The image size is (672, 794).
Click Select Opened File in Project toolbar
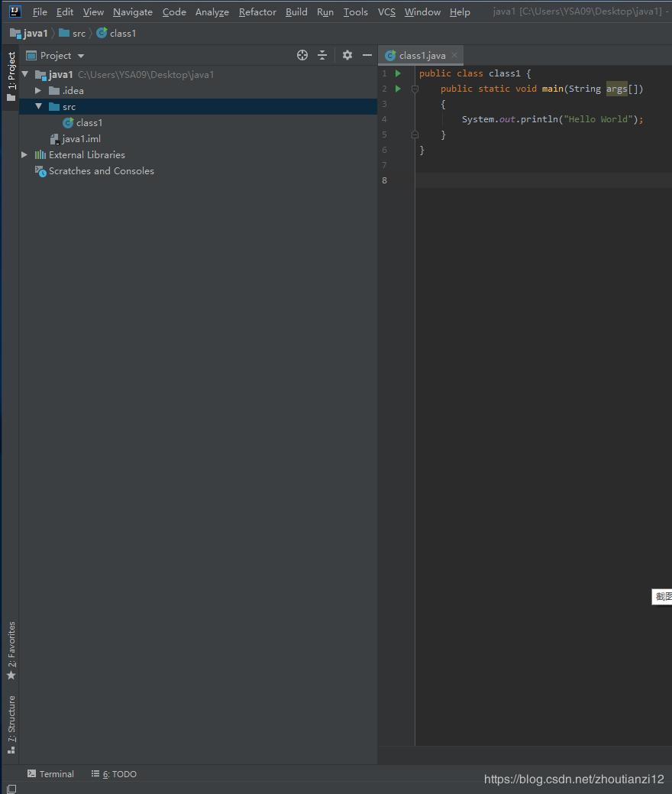click(302, 55)
